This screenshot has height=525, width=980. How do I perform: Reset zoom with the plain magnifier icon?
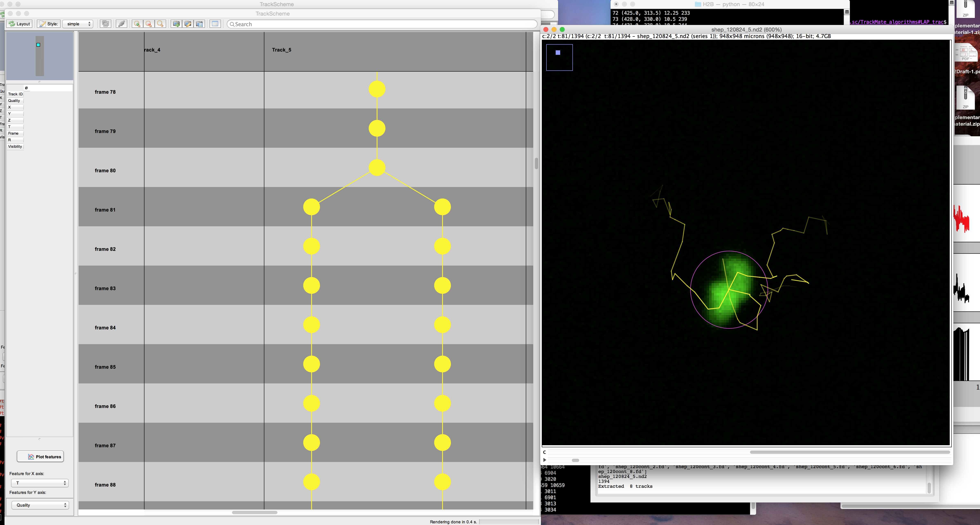coord(160,24)
